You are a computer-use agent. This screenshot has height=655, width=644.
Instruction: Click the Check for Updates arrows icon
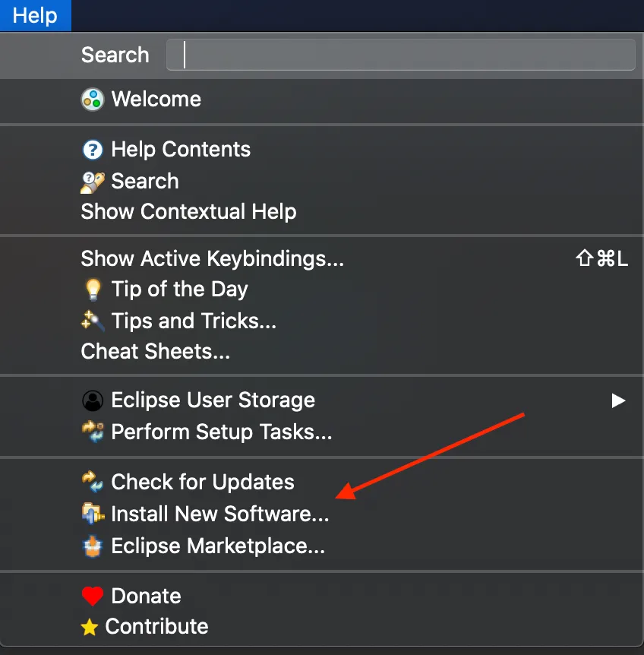[92, 483]
